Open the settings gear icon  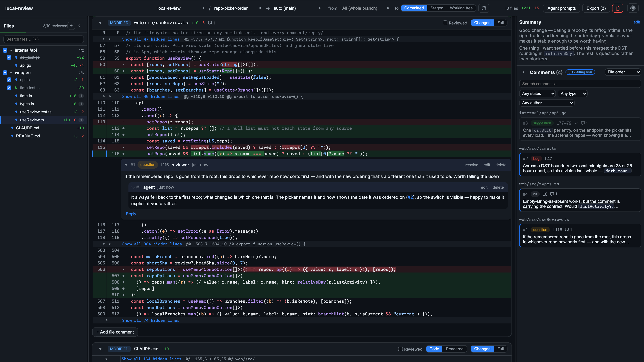pos(633,8)
